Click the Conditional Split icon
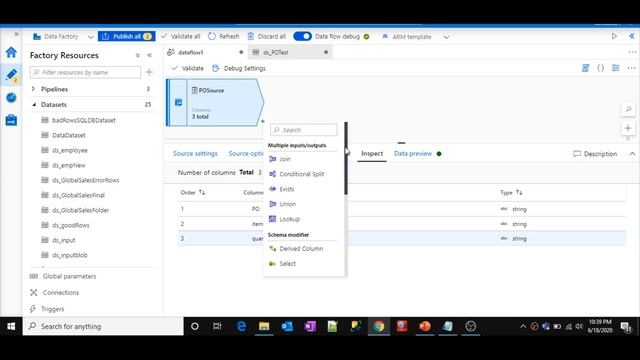This screenshot has height=360, width=640. (x=273, y=174)
